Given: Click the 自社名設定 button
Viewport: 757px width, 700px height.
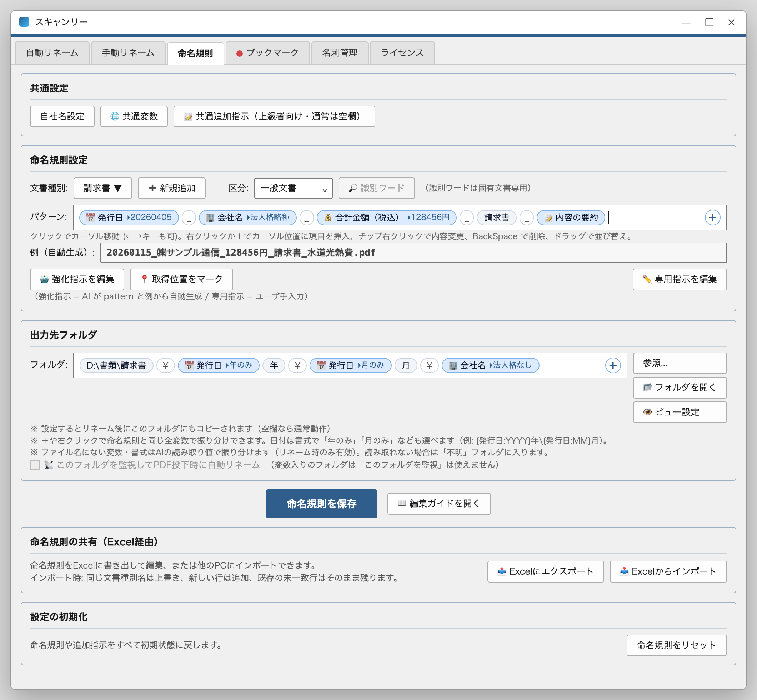Looking at the screenshot, I should pos(62,116).
